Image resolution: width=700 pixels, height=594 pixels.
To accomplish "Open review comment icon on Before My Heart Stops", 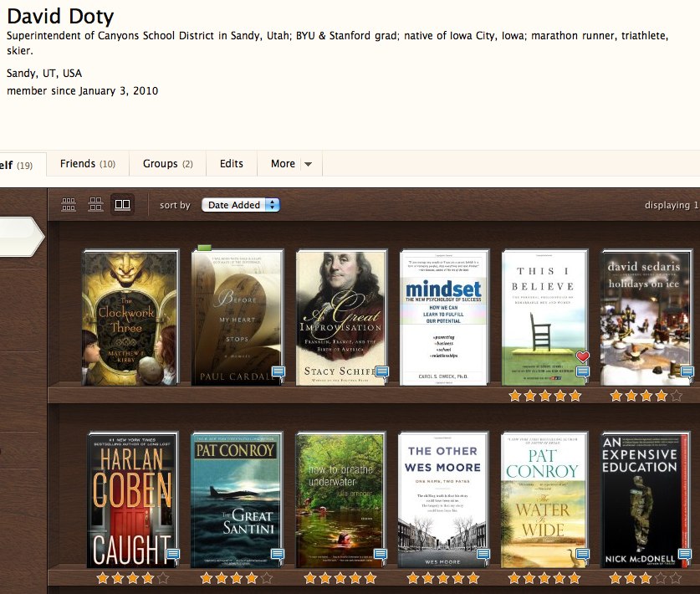I will (x=278, y=372).
